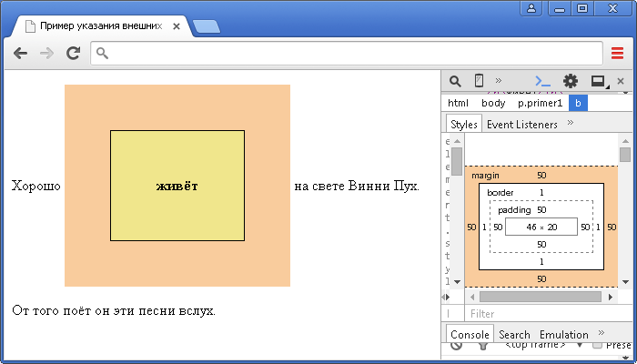Click the horizontal scrollbar right arrow
Screen dimensions: 637x364
coord(611,297)
